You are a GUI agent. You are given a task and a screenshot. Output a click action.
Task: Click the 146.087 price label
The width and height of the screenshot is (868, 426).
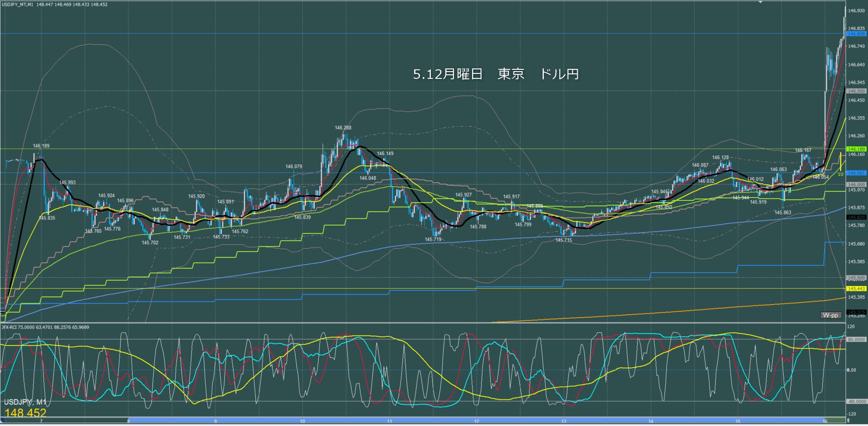tap(700, 165)
